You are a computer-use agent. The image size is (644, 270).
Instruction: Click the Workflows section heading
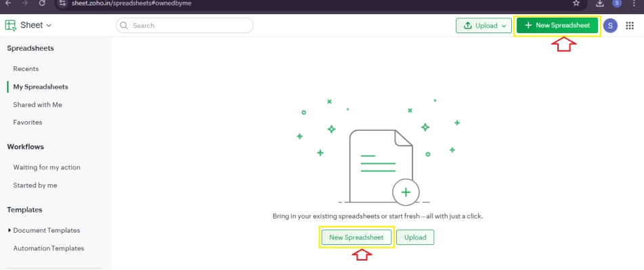(x=26, y=147)
